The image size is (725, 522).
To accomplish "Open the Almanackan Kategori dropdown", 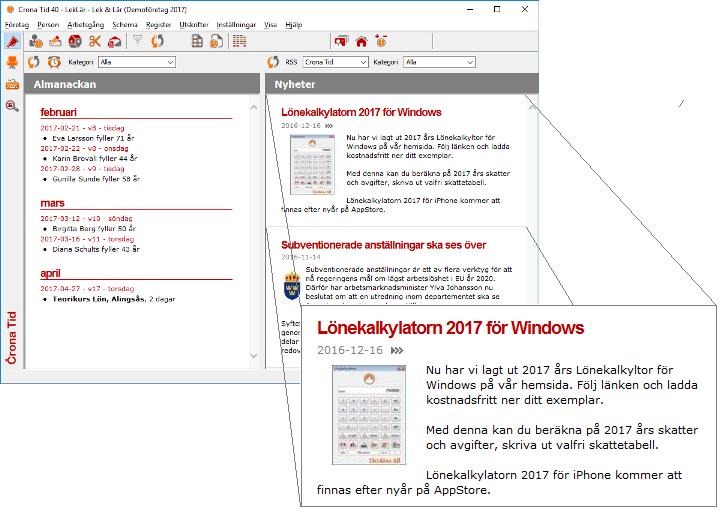I will [137, 62].
